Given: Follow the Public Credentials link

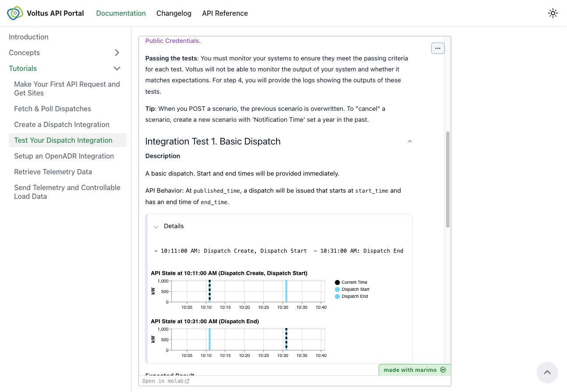Looking at the screenshot, I should (172, 41).
